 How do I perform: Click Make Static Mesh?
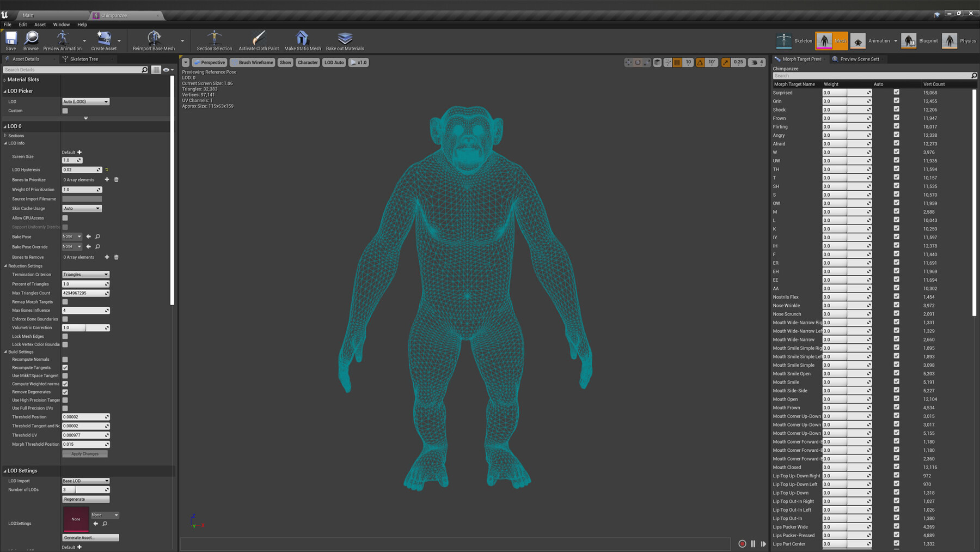tap(301, 40)
